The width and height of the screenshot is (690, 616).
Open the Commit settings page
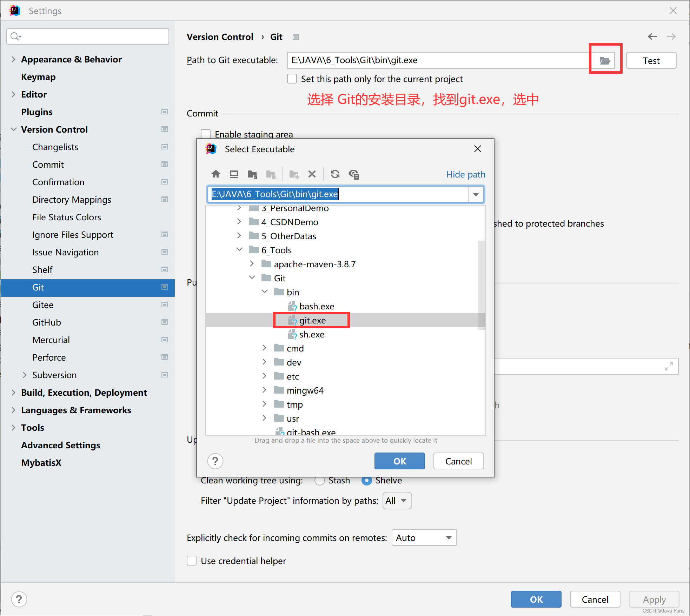[x=48, y=165]
